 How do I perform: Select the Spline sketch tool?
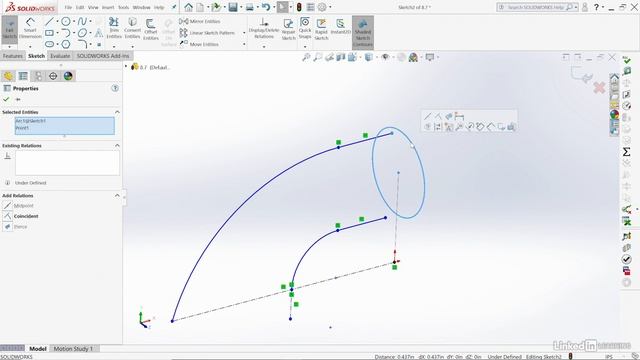82,21
